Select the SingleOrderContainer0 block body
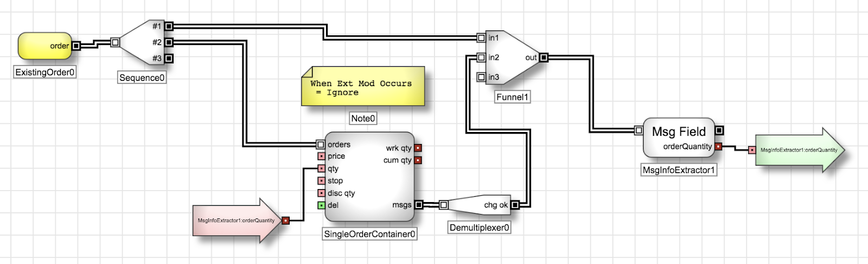Image resolution: width=868 pixels, height=264 pixels. pyautogui.click(x=369, y=177)
